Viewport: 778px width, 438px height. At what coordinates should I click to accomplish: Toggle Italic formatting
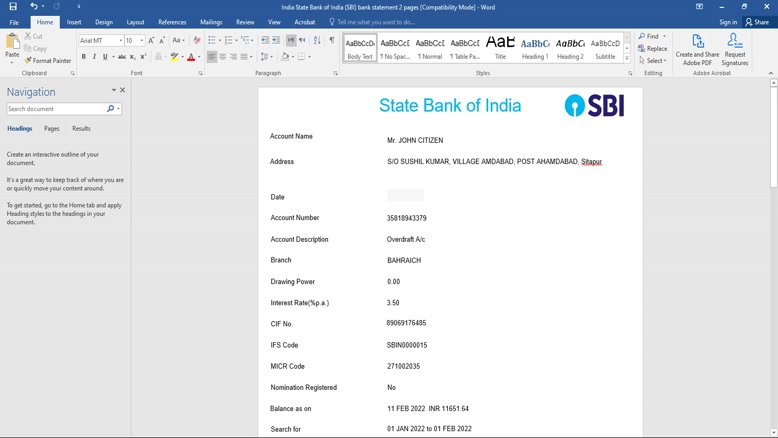95,57
